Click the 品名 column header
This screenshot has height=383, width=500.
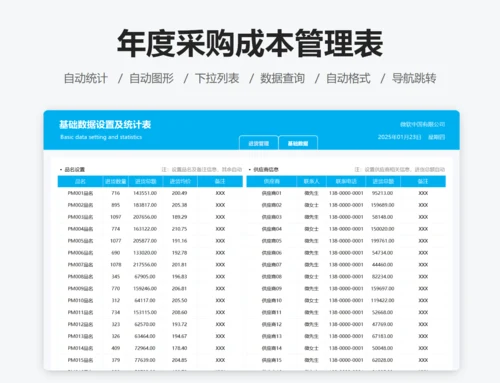click(x=80, y=181)
